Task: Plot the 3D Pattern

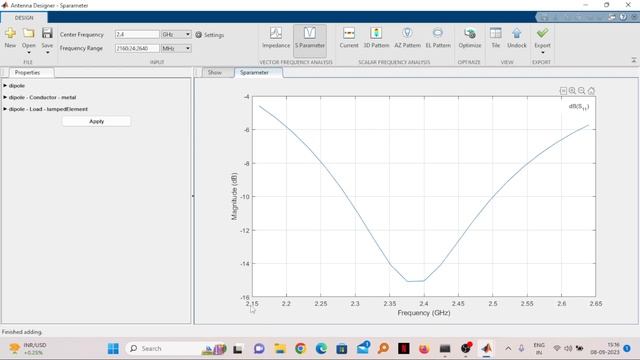Action: 376,38
